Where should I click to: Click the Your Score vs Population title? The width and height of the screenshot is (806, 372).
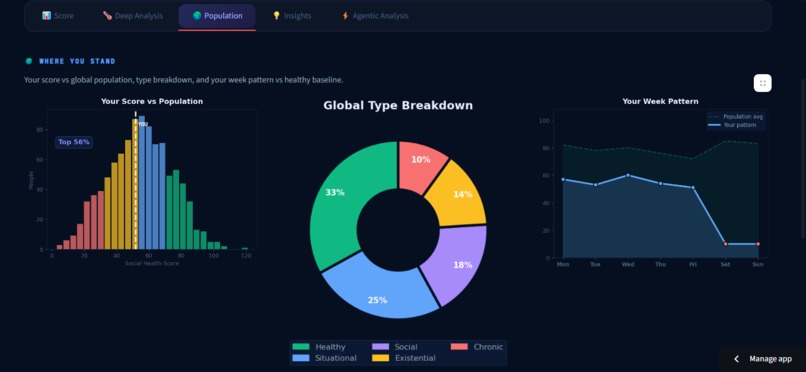point(152,101)
